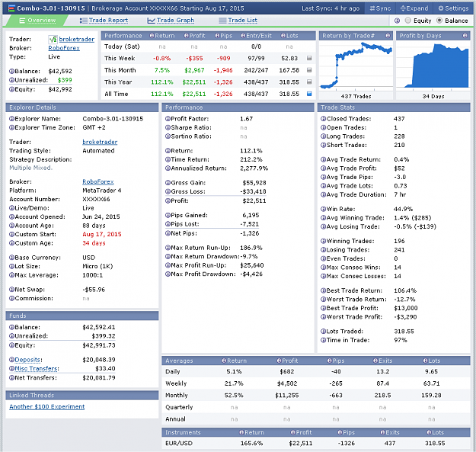This screenshot has height=452, width=476.
Task: Select All Time chart toggle icon
Action: [309, 94]
